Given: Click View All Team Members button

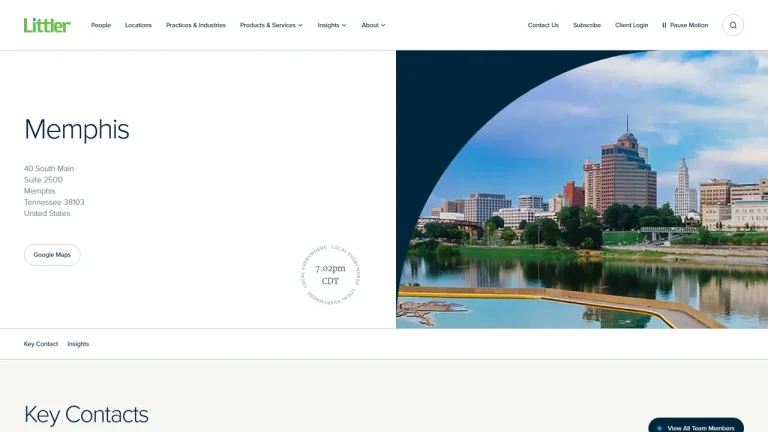Looking at the screenshot, I should coord(696,426).
